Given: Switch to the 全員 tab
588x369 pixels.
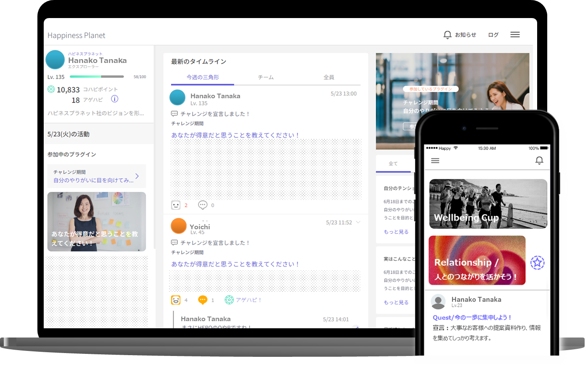Looking at the screenshot, I should point(329,77).
